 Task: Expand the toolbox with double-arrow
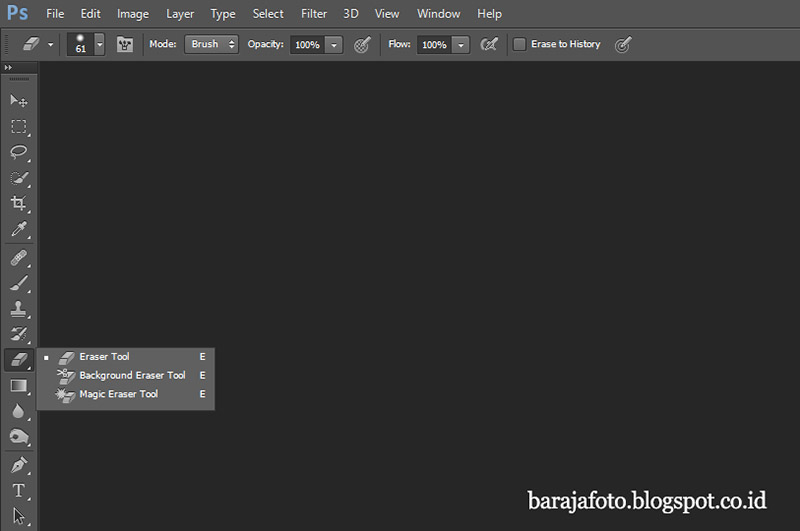pos(8,67)
